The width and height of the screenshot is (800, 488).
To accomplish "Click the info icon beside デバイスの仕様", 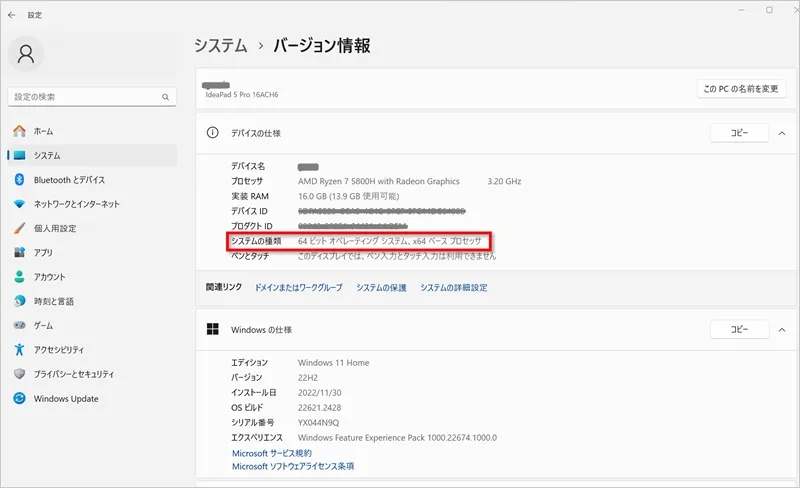I will coord(212,133).
